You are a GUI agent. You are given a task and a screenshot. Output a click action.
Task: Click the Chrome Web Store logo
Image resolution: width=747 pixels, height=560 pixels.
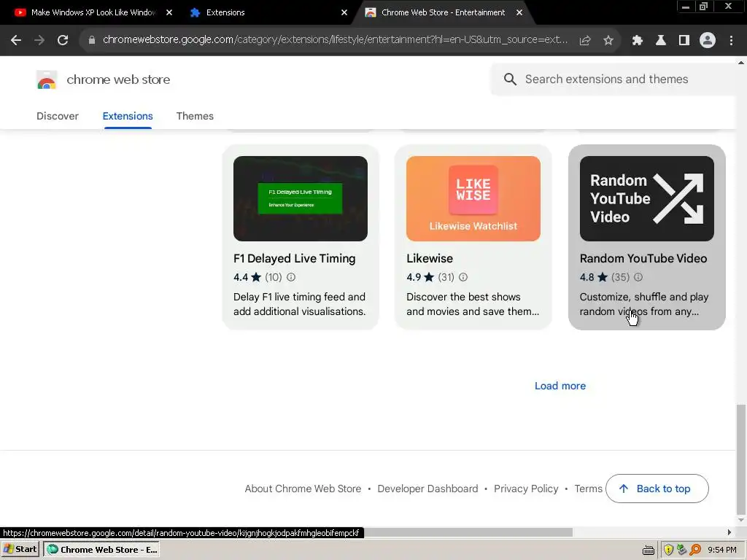click(47, 79)
